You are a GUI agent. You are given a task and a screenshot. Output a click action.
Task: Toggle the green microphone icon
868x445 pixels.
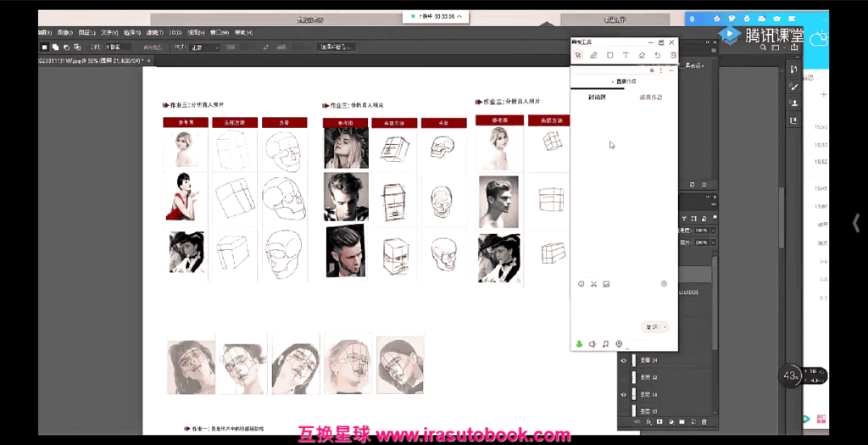[579, 344]
